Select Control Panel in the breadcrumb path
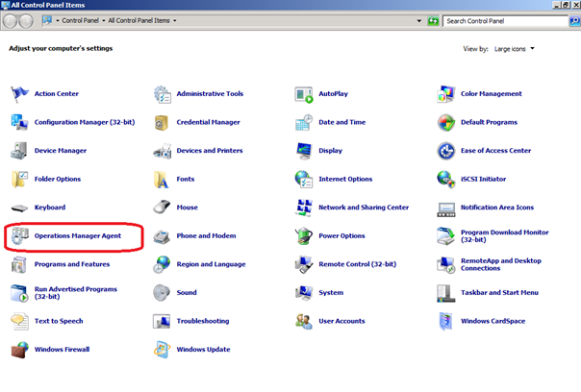 pos(80,21)
